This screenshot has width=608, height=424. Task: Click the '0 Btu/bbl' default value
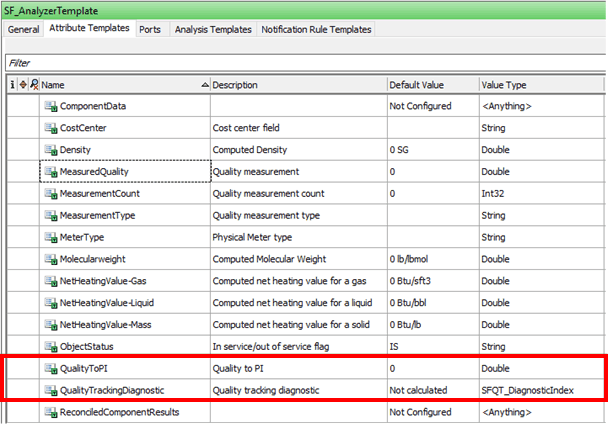408,303
